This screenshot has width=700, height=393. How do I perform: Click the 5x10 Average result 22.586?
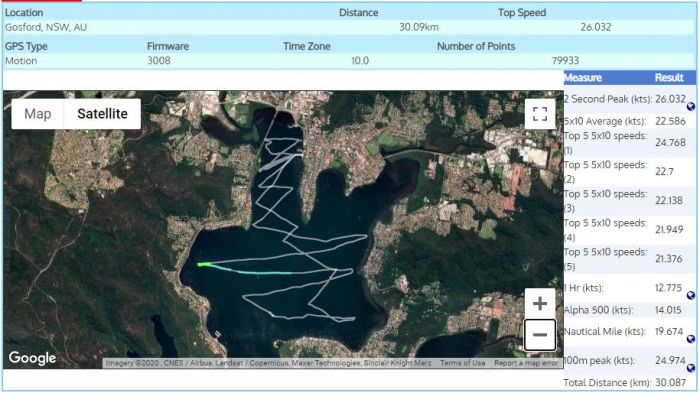tap(670, 121)
